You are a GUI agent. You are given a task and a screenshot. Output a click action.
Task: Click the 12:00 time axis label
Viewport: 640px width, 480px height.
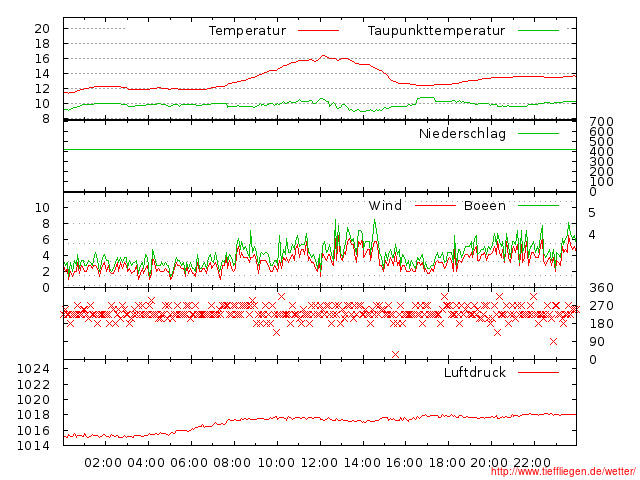click(319, 463)
